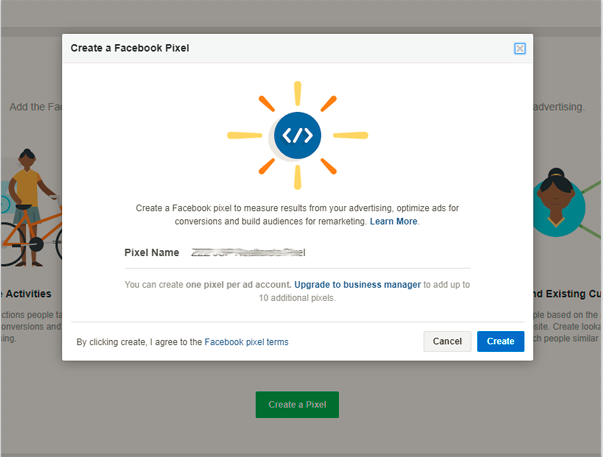Click the dialog title Create a Facebook Pixel
Screen dimensions: 603x457
point(130,48)
